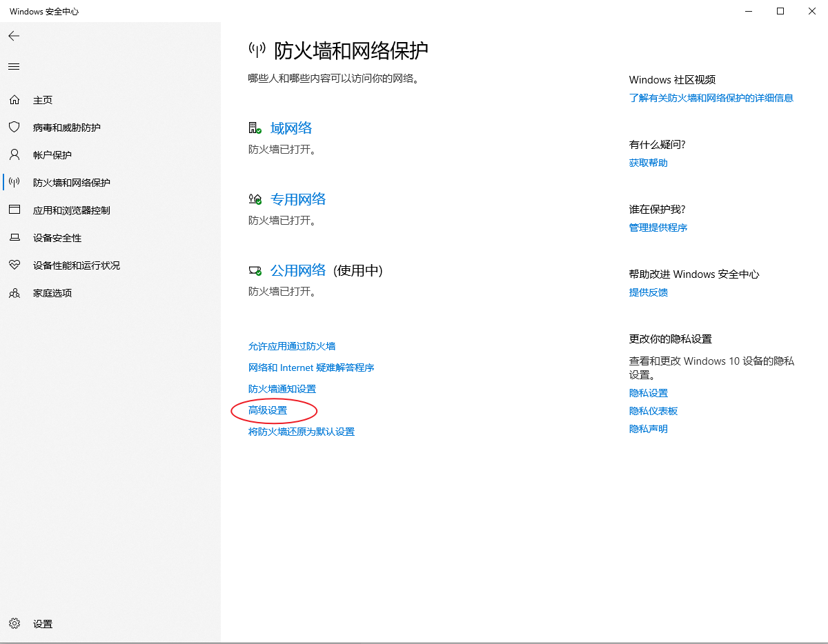This screenshot has width=828, height=644.
Task: Click 将防火墙还原为默认设置 link
Action: 302,432
